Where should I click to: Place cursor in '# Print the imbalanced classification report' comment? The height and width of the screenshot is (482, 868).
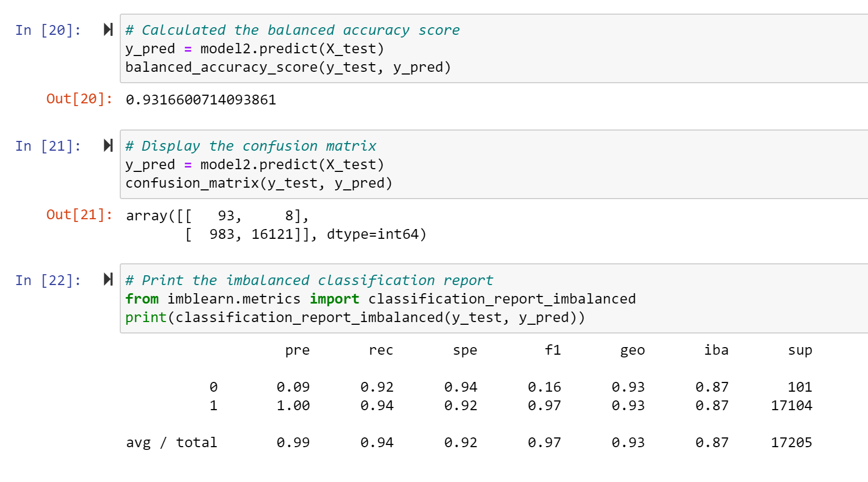tap(309, 280)
